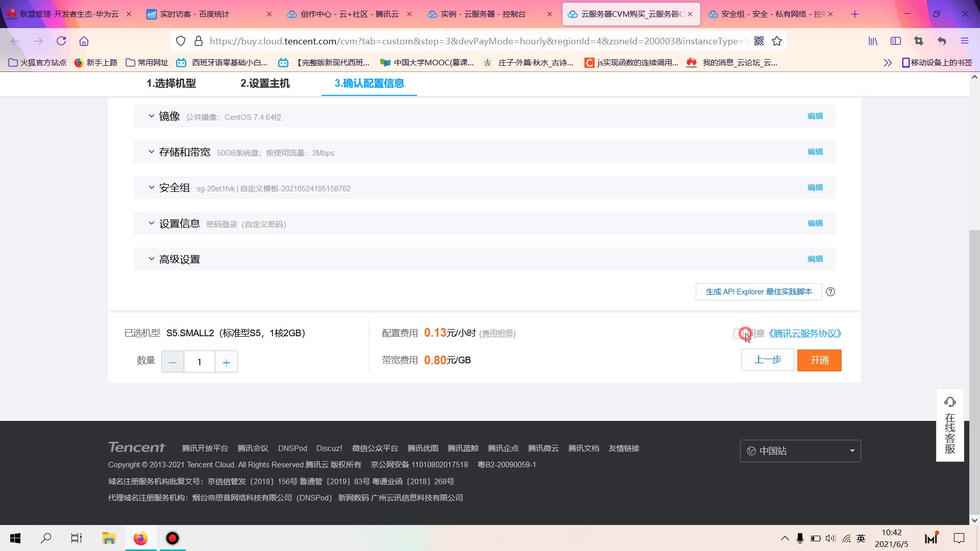The width and height of the screenshot is (980, 551).
Task: Click the tracking protection shield icon
Action: (x=181, y=41)
